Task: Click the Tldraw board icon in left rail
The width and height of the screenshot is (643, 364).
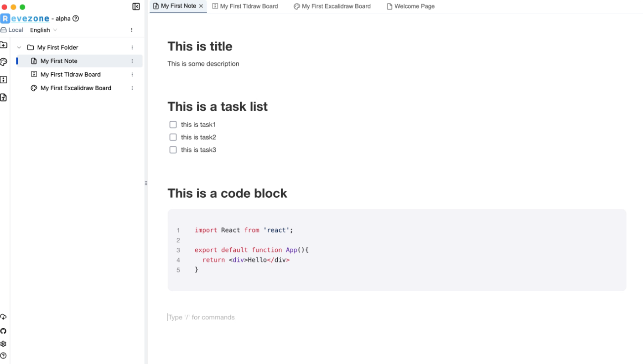Action: [4, 80]
